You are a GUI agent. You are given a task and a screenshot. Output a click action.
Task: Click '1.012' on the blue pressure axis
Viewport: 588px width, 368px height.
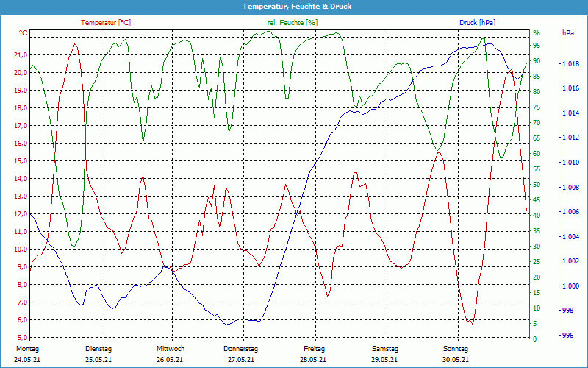(x=571, y=138)
